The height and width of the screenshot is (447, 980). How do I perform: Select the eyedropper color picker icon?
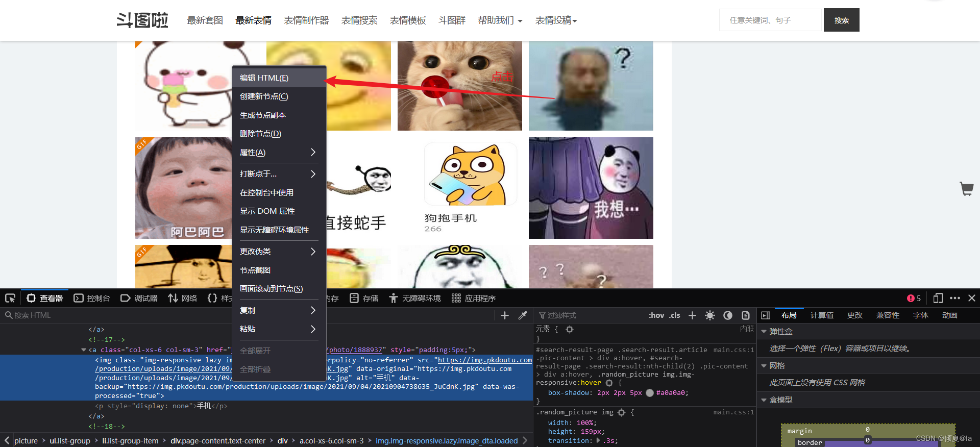click(523, 315)
